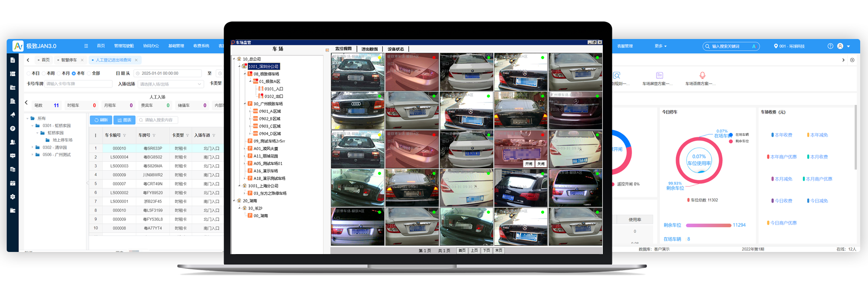The image size is (868, 281).
Task: Click the 卡号/车牌 input field
Action: click(x=79, y=84)
